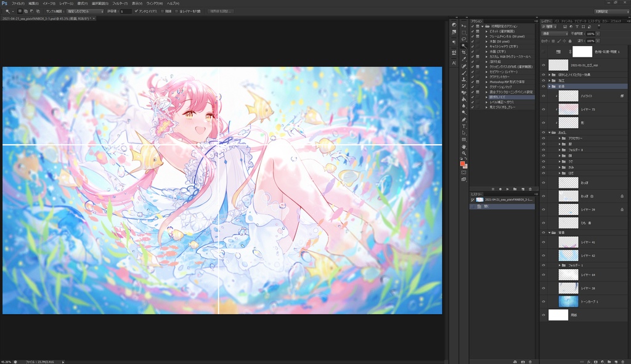Image resolution: width=631 pixels, height=364 pixels.
Task: Hide the トーンカーブ 1 layer
Action: point(543,301)
